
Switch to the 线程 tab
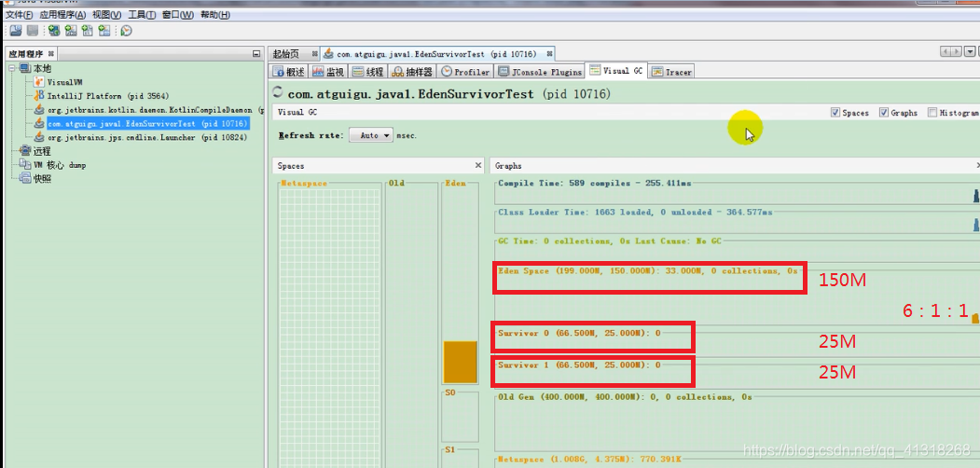pyautogui.click(x=368, y=72)
